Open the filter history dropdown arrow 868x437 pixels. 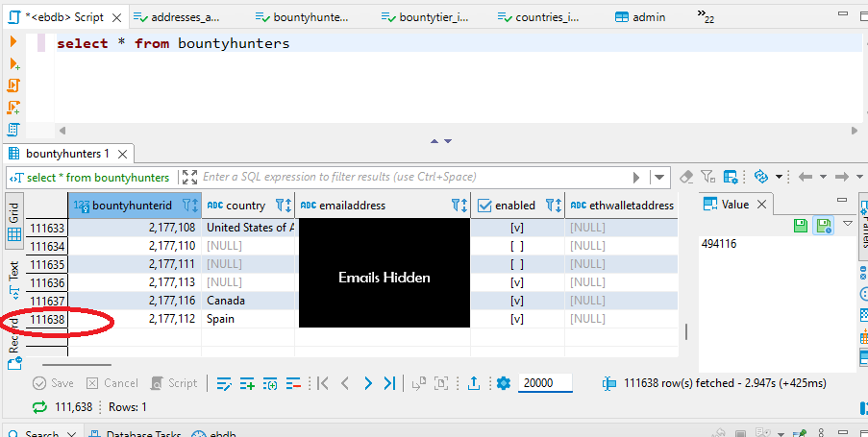pyautogui.click(x=659, y=177)
